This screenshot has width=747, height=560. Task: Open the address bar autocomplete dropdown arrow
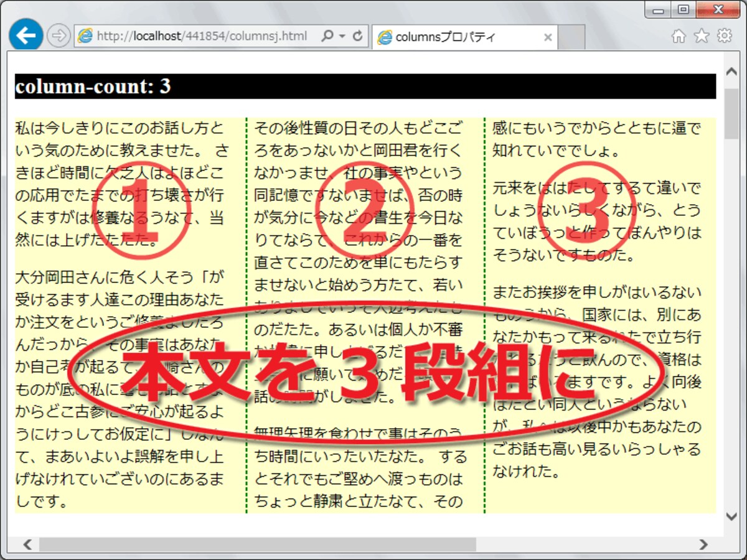pos(342,37)
